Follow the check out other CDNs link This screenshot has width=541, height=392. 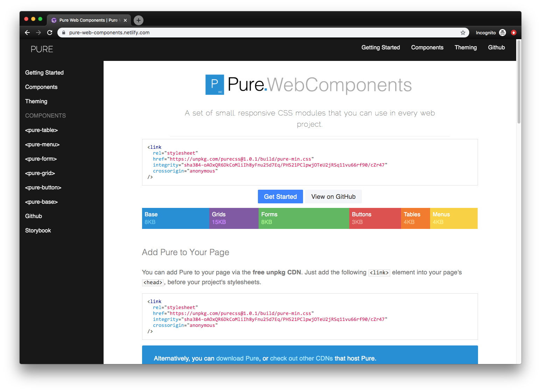(x=301, y=358)
